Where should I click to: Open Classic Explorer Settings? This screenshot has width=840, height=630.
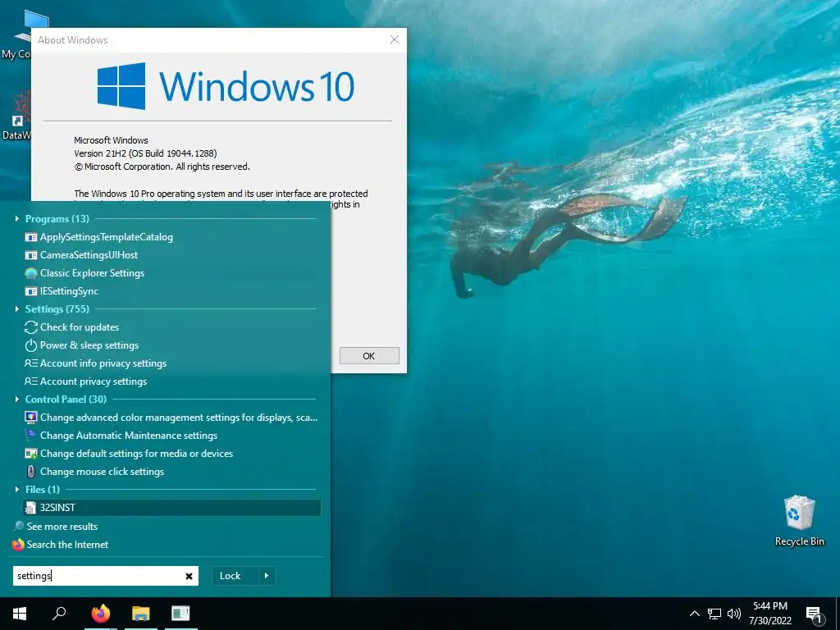tap(171, 273)
